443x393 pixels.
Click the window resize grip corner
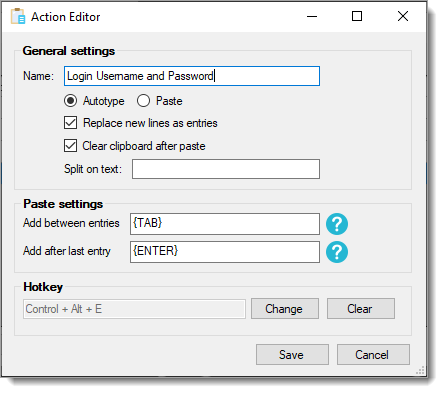tap(420, 370)
